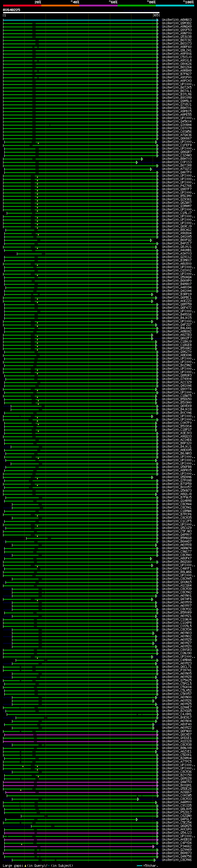Select hit UniRef100_C1FEF9
Image resolution: width=197 pixels, height=868 pixels.
(177, 145)
